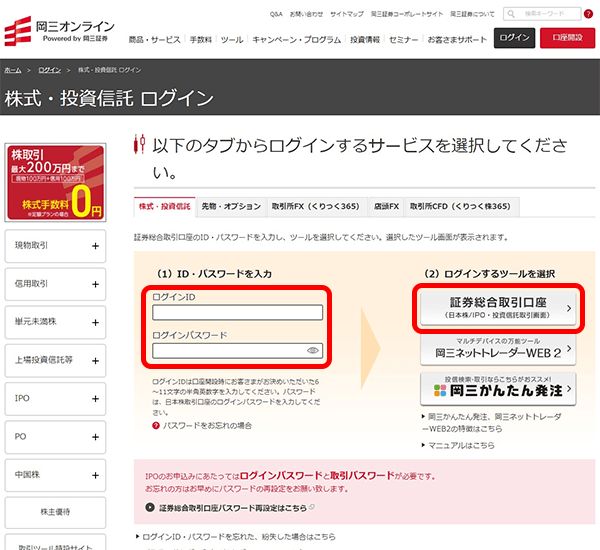Click the ログイン breadcrumb link
Screen dimensions: 600x550
[x=49, y=70]
